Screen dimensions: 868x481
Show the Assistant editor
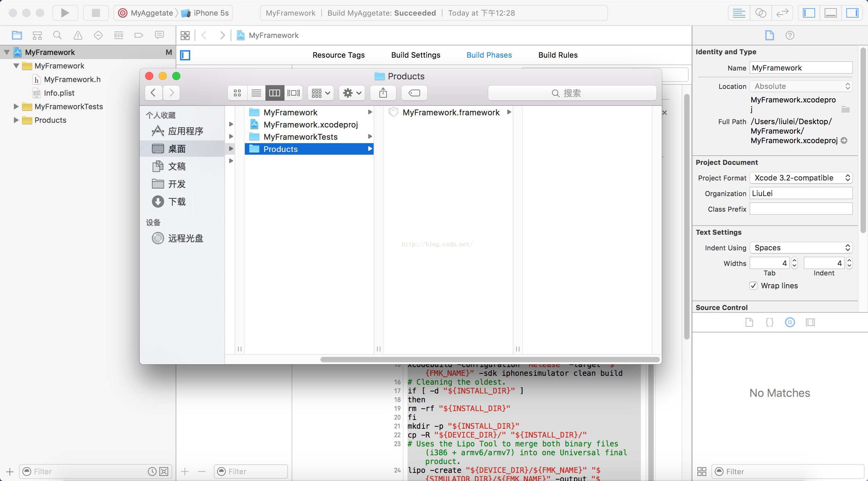761,13
